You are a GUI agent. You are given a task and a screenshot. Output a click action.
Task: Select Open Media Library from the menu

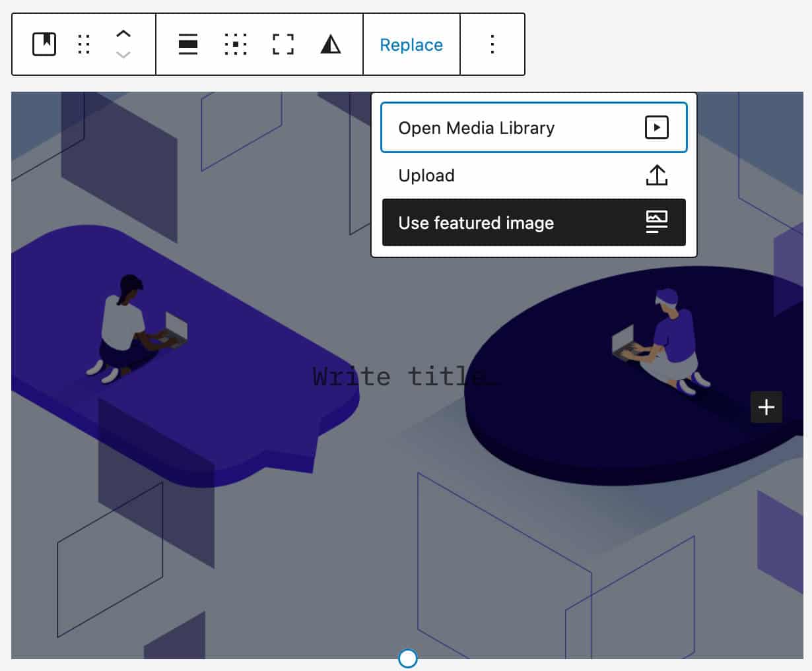tap(476, 127)
